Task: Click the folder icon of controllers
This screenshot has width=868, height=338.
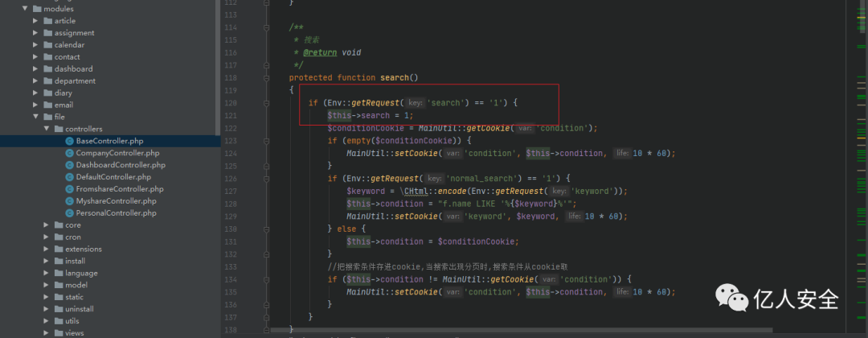Action: (x=59, y=129)
